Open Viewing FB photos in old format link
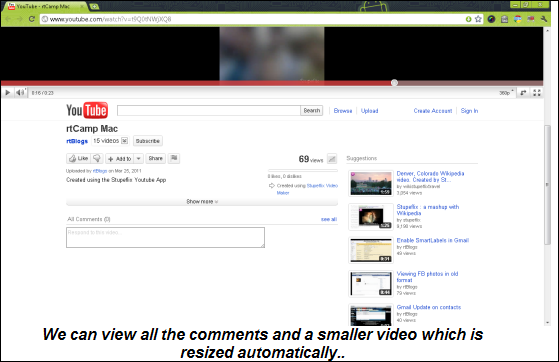This screenshot has height=362, width=559. 427,277
